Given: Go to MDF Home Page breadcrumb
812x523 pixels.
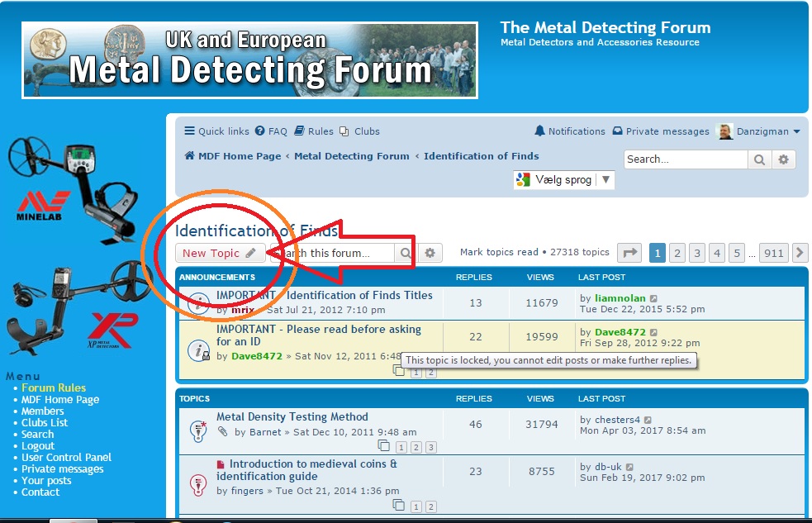Looking at the screenshot, I should pos(240,156).
